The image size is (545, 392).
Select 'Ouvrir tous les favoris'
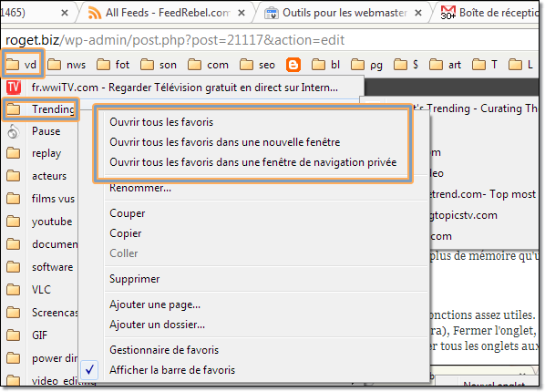[x=161, y=122]
